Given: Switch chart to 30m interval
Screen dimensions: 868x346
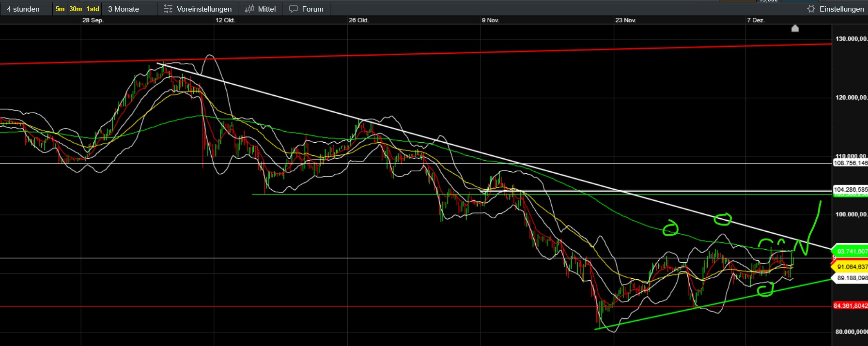Looking at the screenshot, I should [x=76, y=9].
